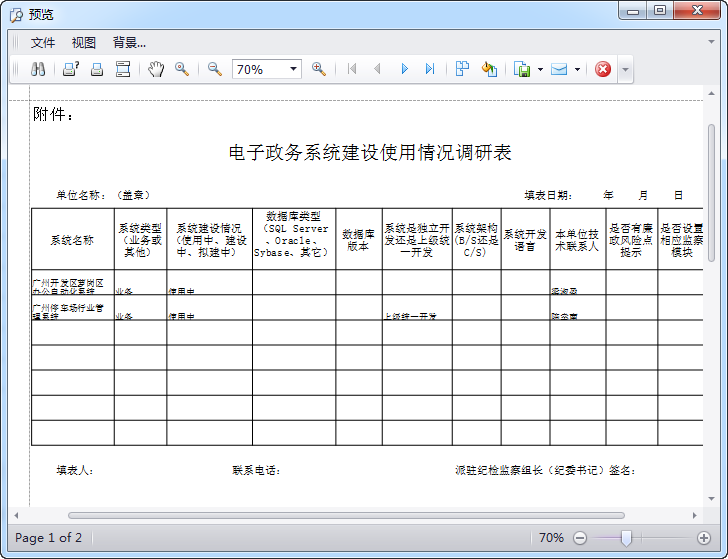Click the 附件 heading text
728x559 pixels.
tap(53, 114)
